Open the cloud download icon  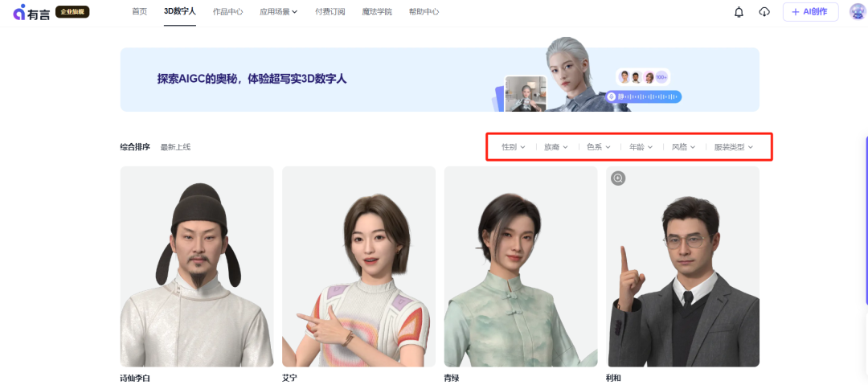tap(764, 12)
